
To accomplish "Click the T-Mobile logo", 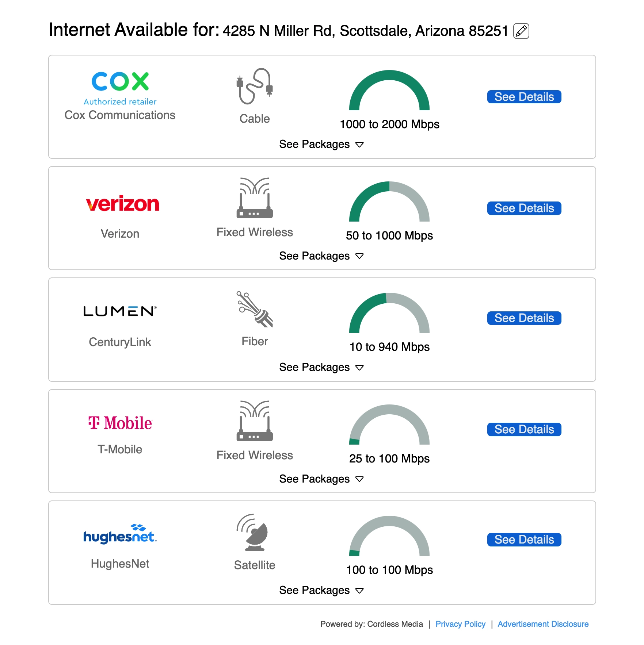I will coord(120,423).
